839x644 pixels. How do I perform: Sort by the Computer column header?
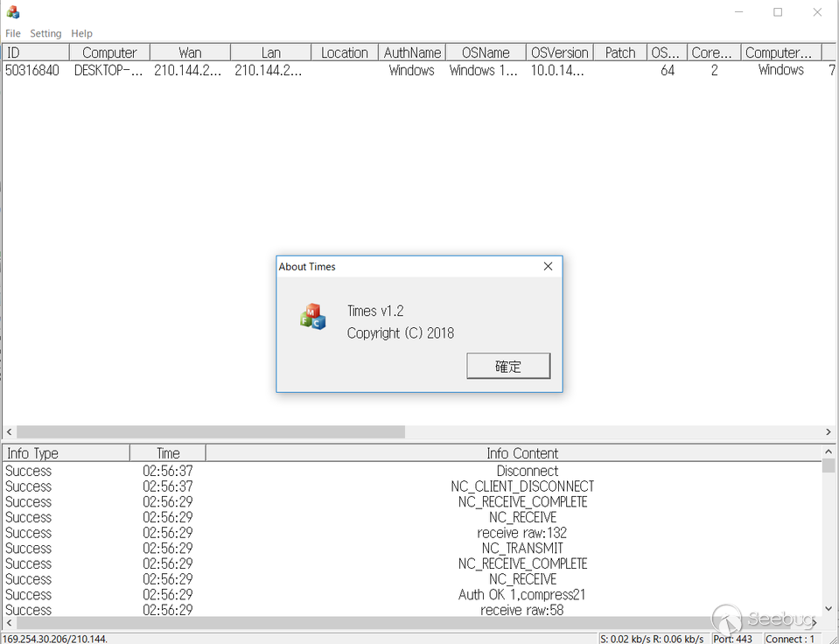(x=109, y=52)
